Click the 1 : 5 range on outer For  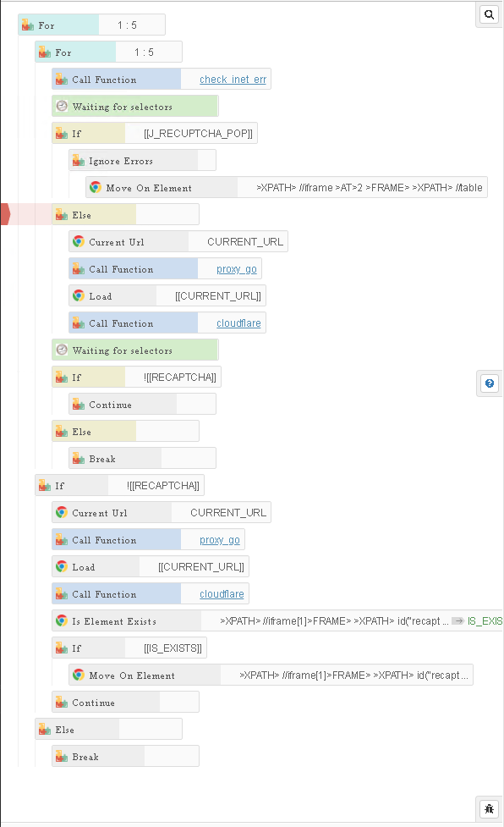tap(131, 25)
